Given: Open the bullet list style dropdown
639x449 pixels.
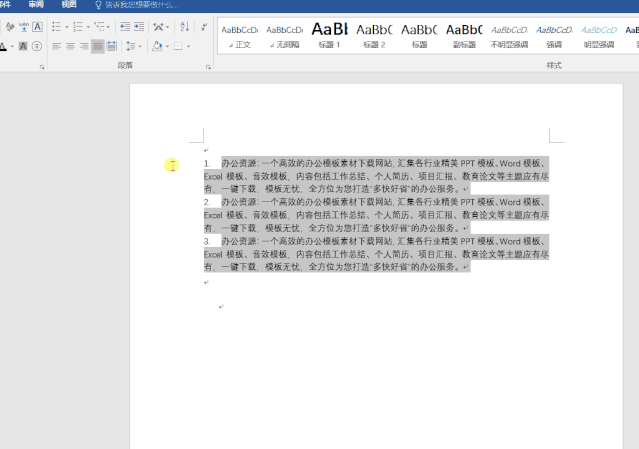Looking at the screenshot, I should (67, 27).
